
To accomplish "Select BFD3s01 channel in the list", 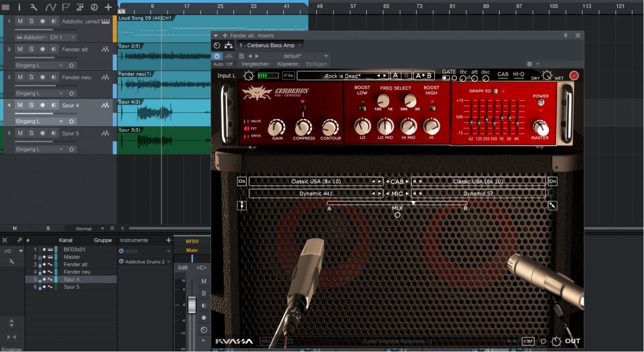I will pyautogui.click(x=71, y=249).
